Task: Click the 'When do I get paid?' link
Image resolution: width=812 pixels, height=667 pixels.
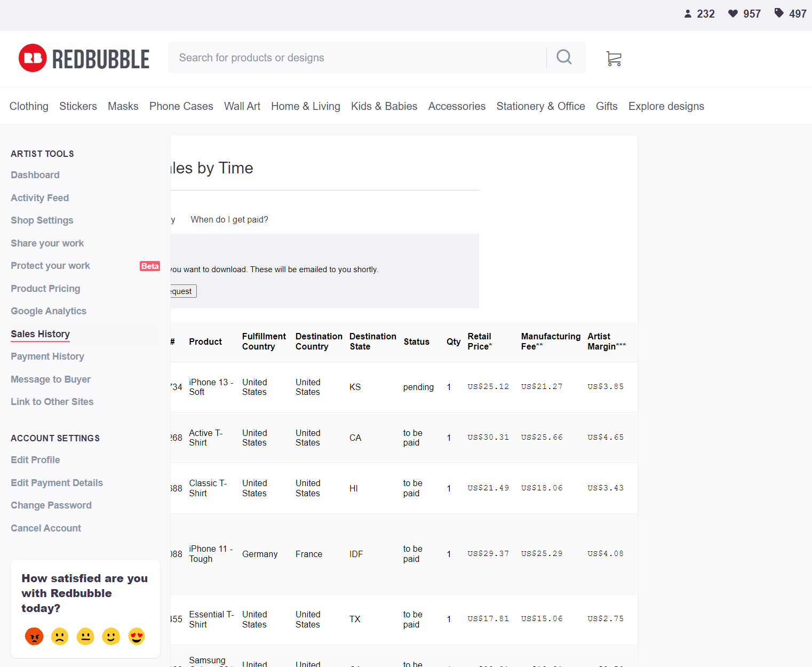Action: pyautogui.click(x=229, y=219)
